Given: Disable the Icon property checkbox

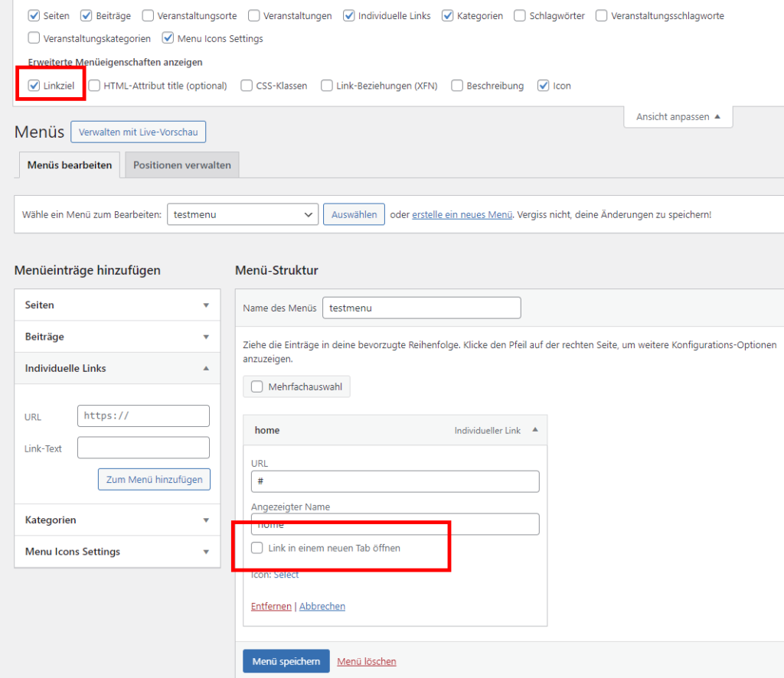Looking at the screenshot, I should pos(544,86).
